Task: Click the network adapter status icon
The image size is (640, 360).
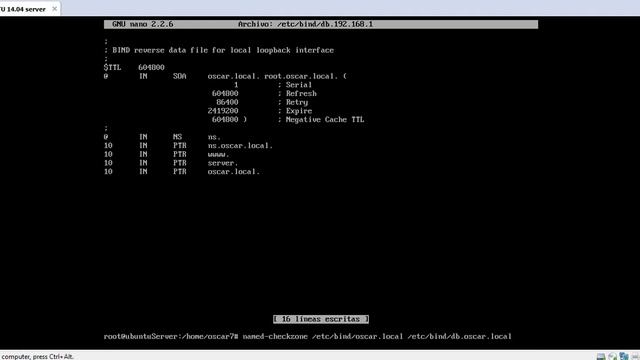Action: (x=624, y=356)
